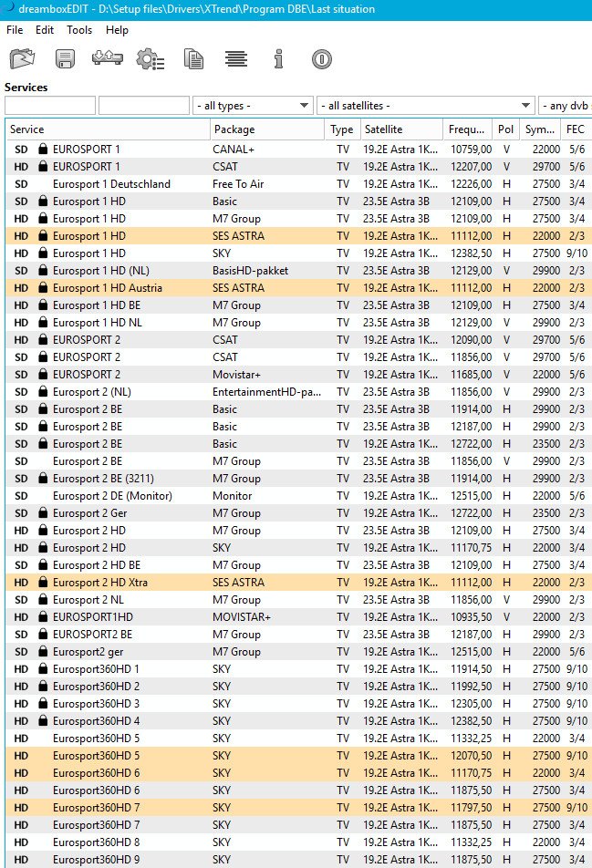Click the lock icon on Eurosport 1 HD NL

[x=43, y=322]
